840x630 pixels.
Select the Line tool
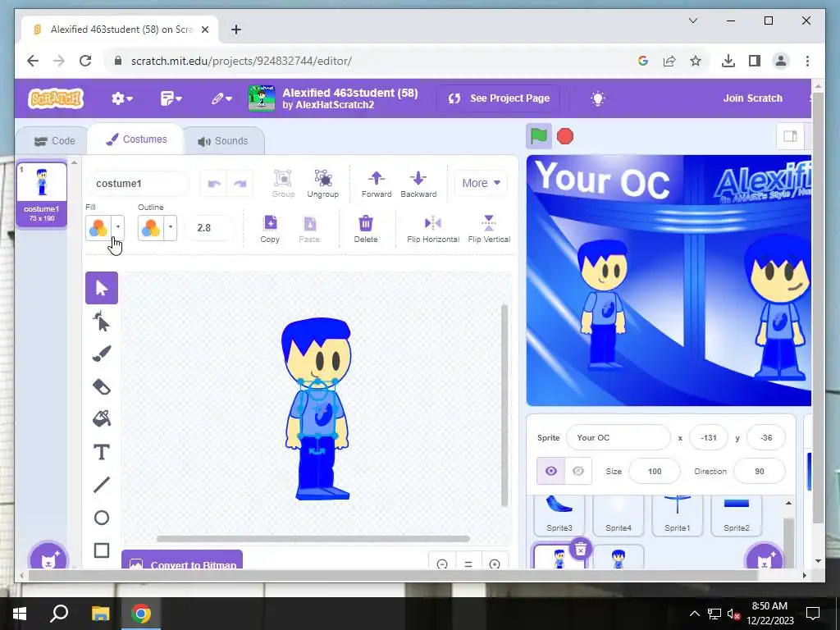[101, 485]
